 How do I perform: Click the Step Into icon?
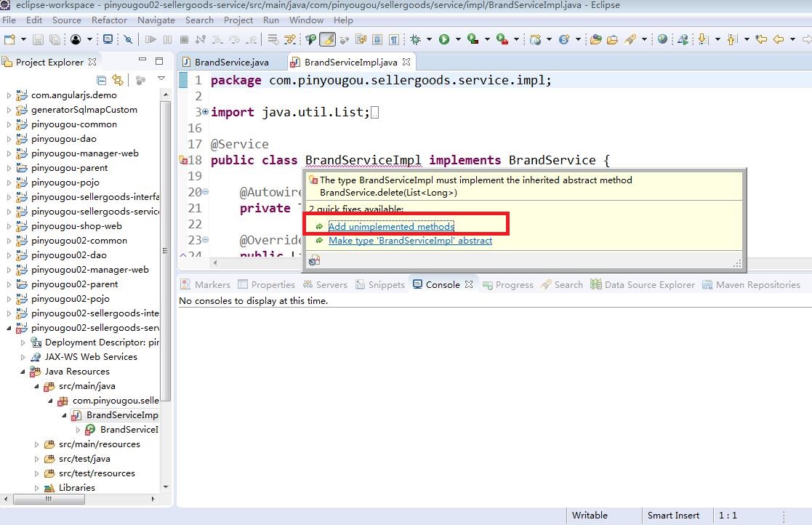click(x=217, y=40)
